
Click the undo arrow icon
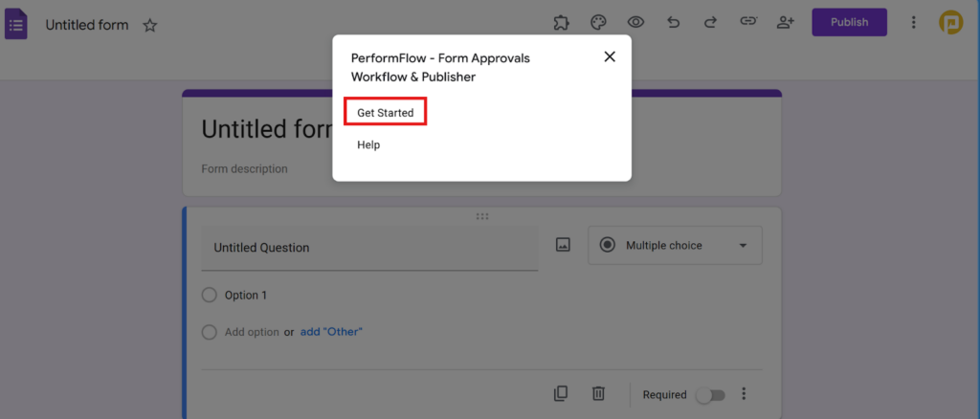coord(673,22)
